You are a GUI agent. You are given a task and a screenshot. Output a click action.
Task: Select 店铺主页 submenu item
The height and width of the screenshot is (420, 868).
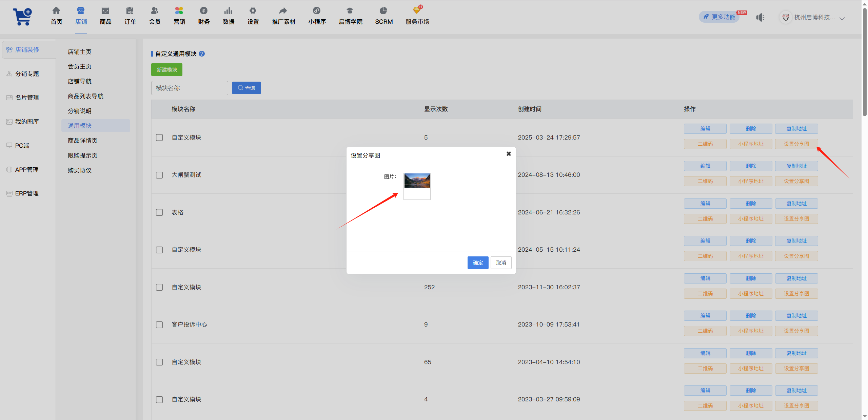80,52
